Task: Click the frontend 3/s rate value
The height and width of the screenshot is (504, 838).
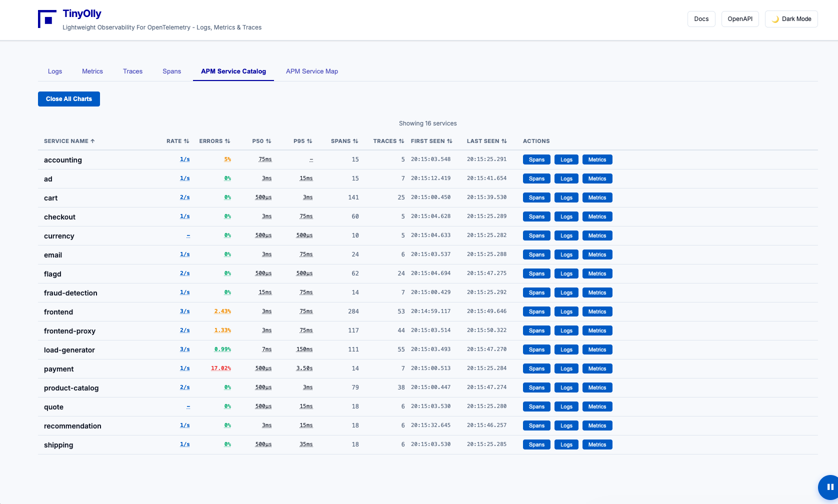Action: (x=184, y=311)
